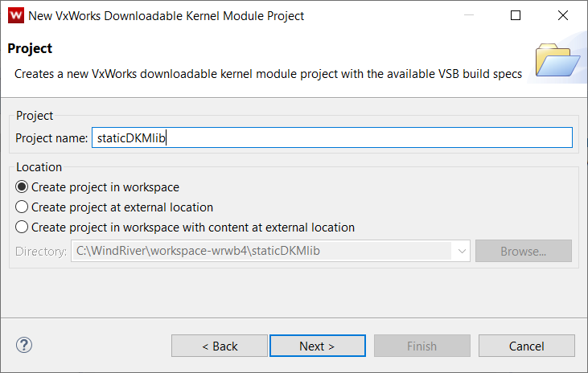Click the window title text
Screen dimensions: 588x373
click(167, 16)
